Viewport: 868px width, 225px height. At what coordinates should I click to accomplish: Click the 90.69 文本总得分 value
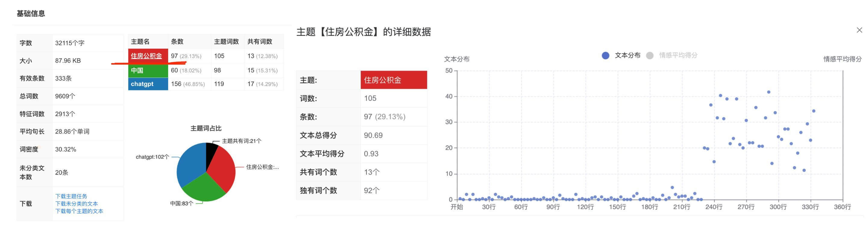click(x=373, y=136)
